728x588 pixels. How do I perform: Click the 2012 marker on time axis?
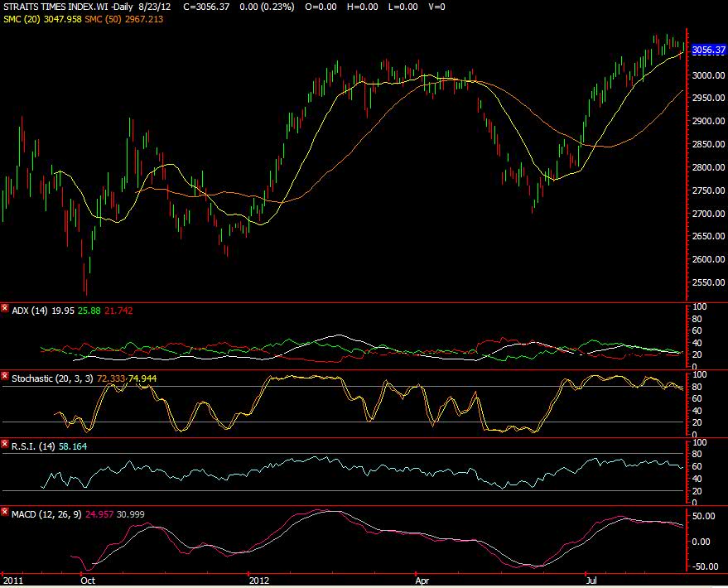pos(259,581)
